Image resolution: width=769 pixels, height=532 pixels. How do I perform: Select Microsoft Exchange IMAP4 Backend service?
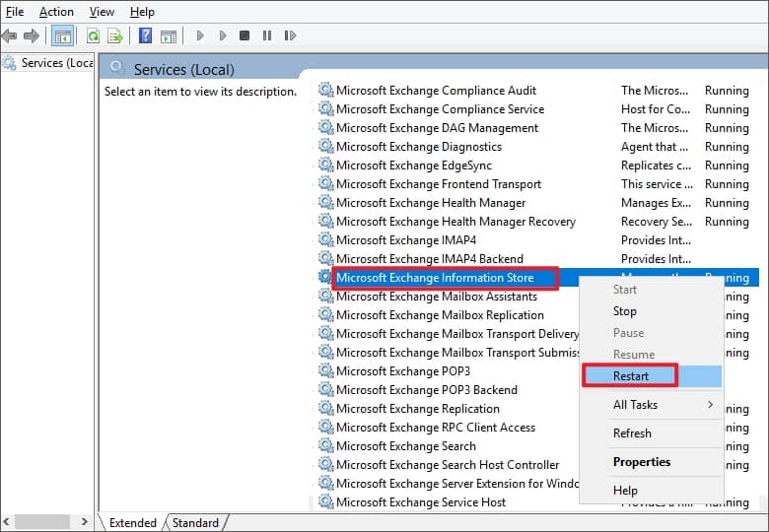pos(430,259)
